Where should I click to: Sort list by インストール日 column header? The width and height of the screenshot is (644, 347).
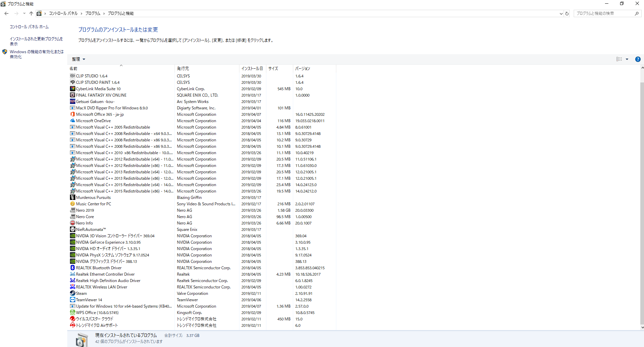point(252,69)
